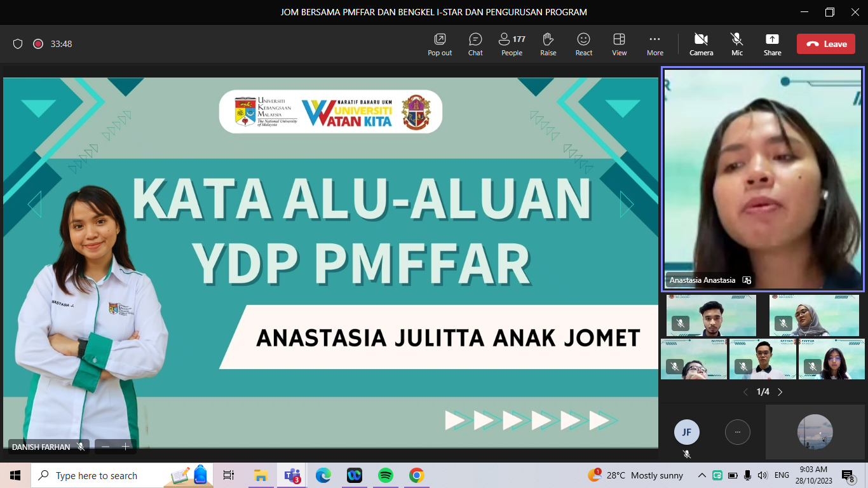Zoom in on shared content

pos(125,447)
